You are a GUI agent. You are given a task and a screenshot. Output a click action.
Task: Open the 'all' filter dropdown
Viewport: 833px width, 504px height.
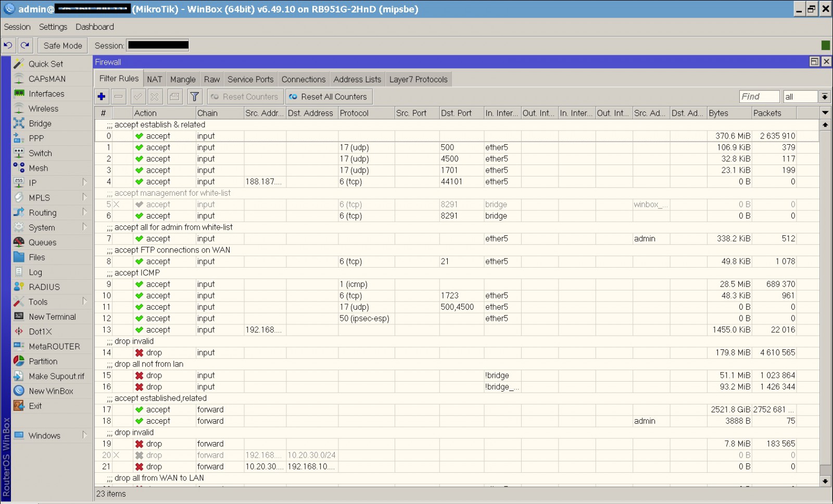click(825, 96)
